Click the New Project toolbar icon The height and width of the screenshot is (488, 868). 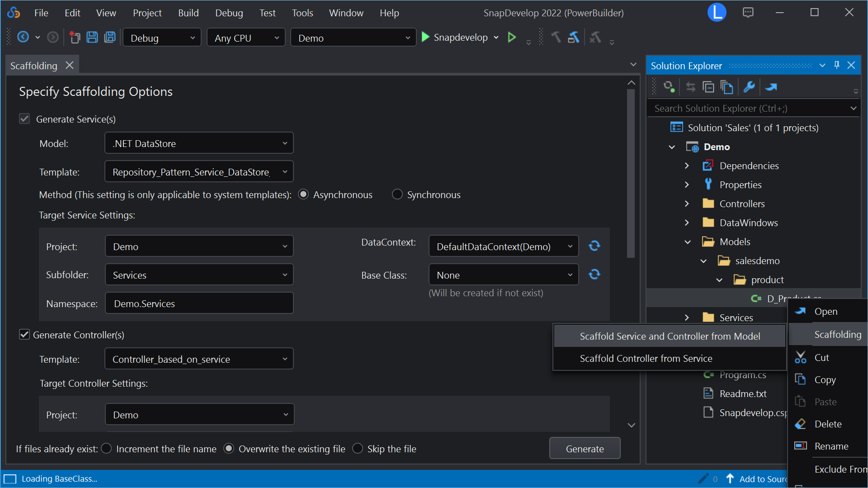[75, 37]
